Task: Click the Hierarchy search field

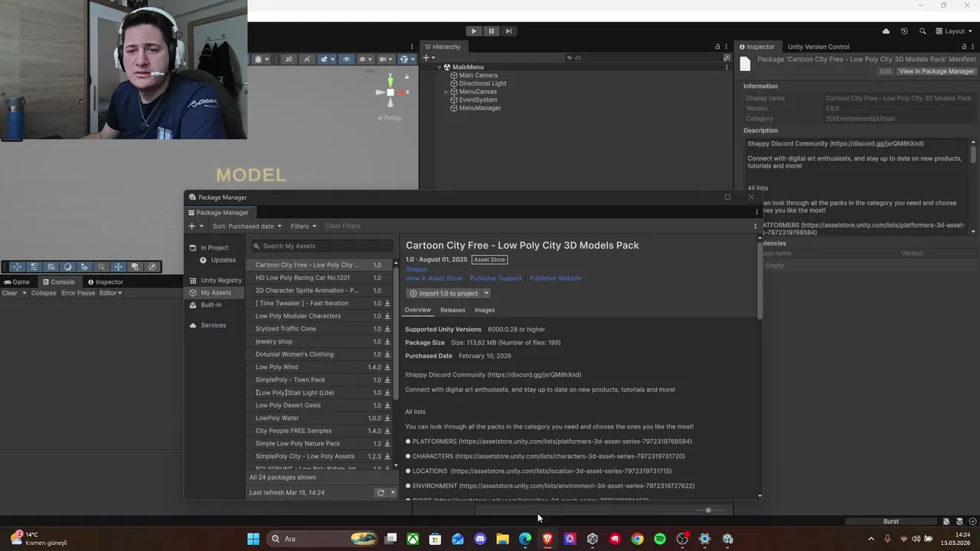Action: click(643, 57)
